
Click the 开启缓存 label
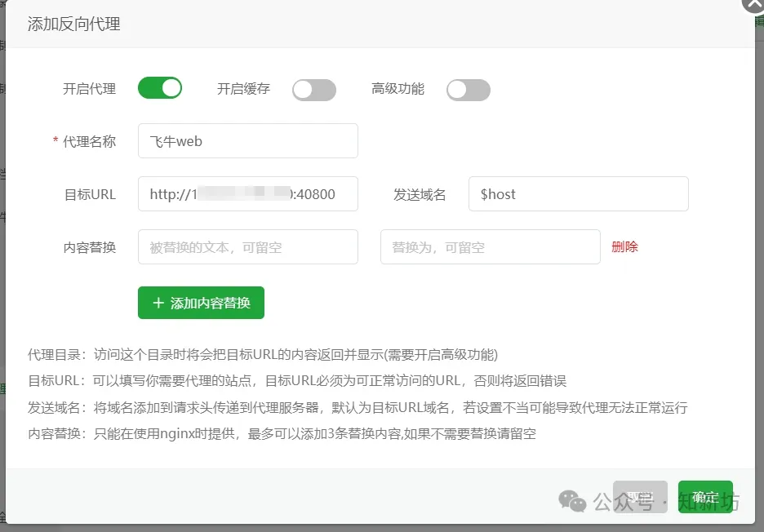pos(243,89)
